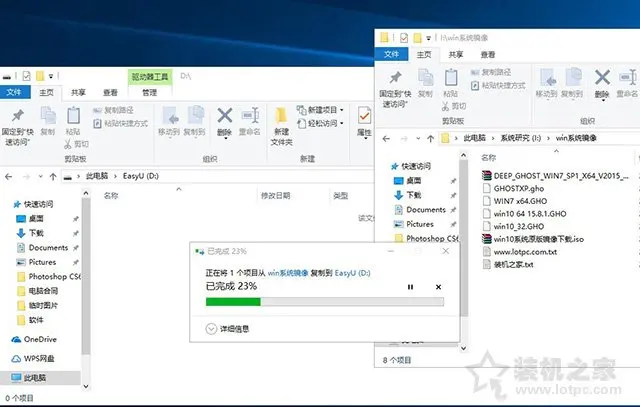Viewport: 640px width, 407px height.
Task: Sort by 修改日期 column in D: window
Action: coord(276,196)
